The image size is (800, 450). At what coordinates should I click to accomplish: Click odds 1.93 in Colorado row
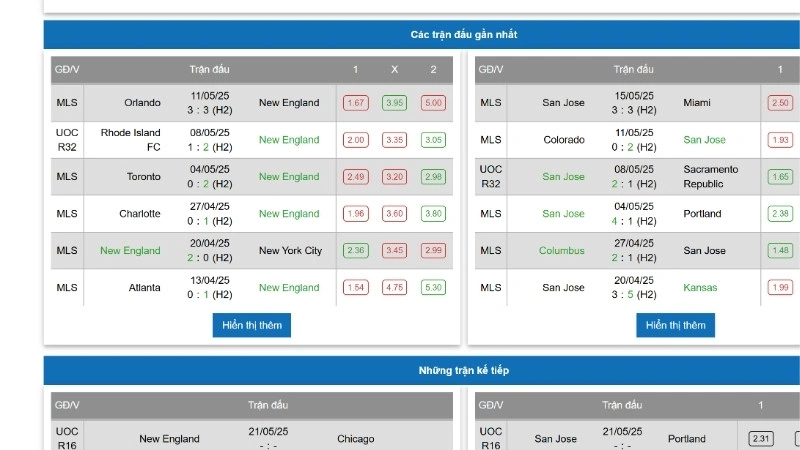coord(780,140)
